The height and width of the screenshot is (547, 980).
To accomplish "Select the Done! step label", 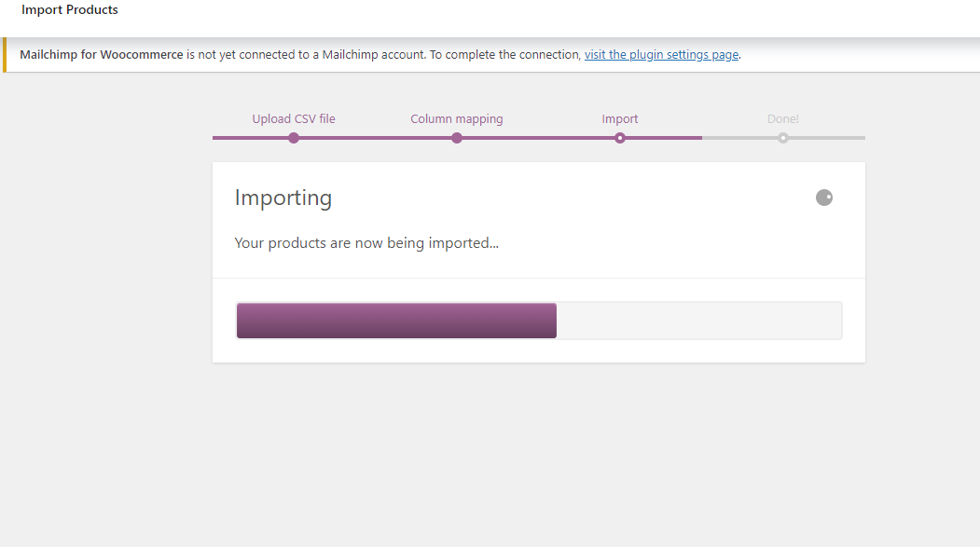I will 783,118.
